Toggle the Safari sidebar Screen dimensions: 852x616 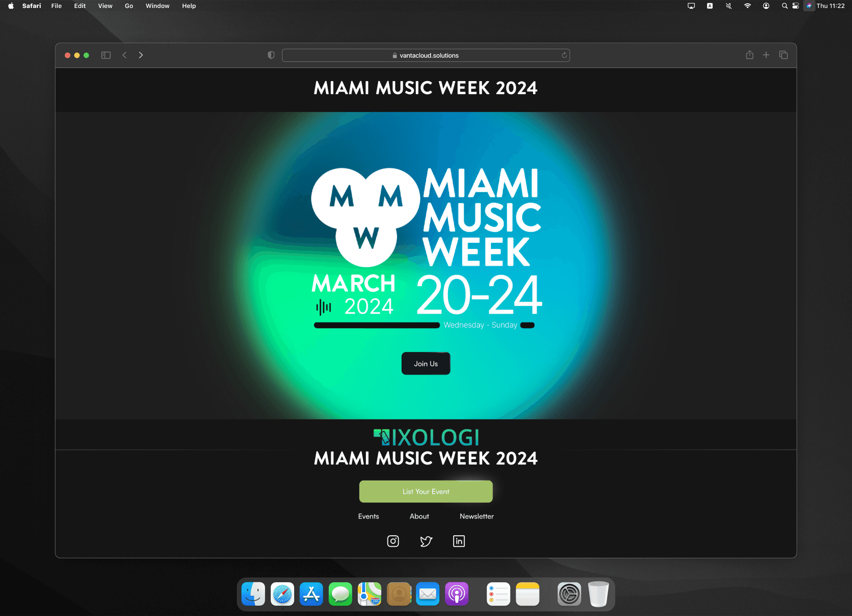click(x=106, y=55)
